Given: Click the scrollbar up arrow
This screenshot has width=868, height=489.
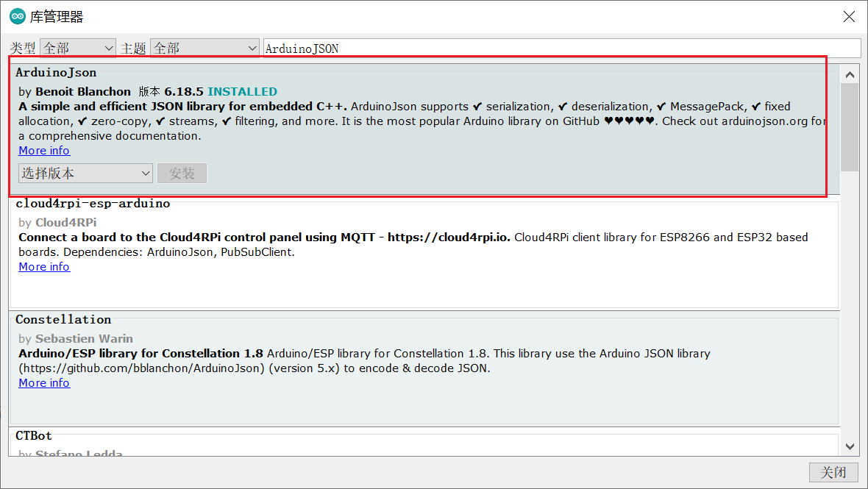Looking at the screenshot, I should (850, 74).
